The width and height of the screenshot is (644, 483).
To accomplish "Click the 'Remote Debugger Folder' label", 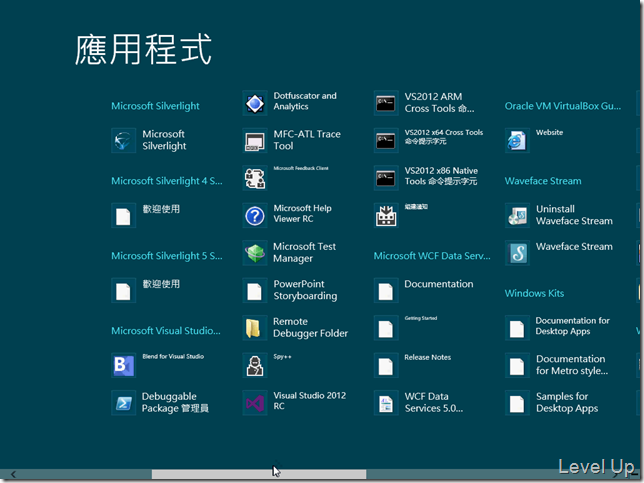I will (x=310, y=327).
